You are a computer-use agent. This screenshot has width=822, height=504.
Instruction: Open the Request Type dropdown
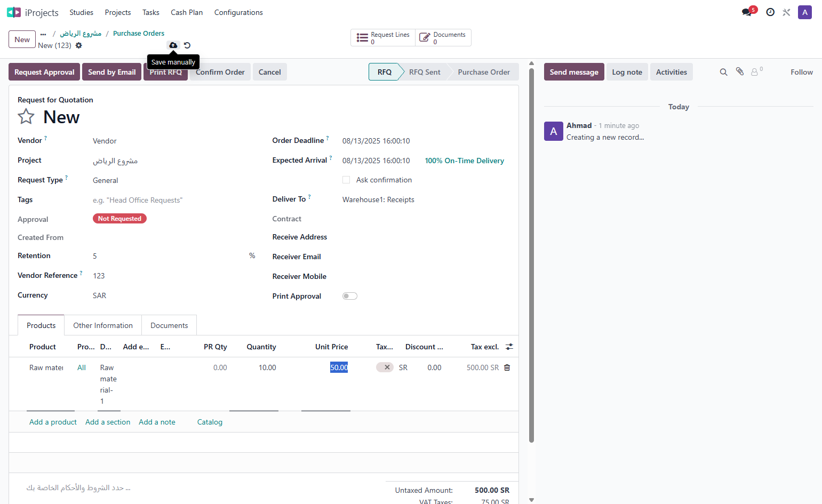(174, 180)
